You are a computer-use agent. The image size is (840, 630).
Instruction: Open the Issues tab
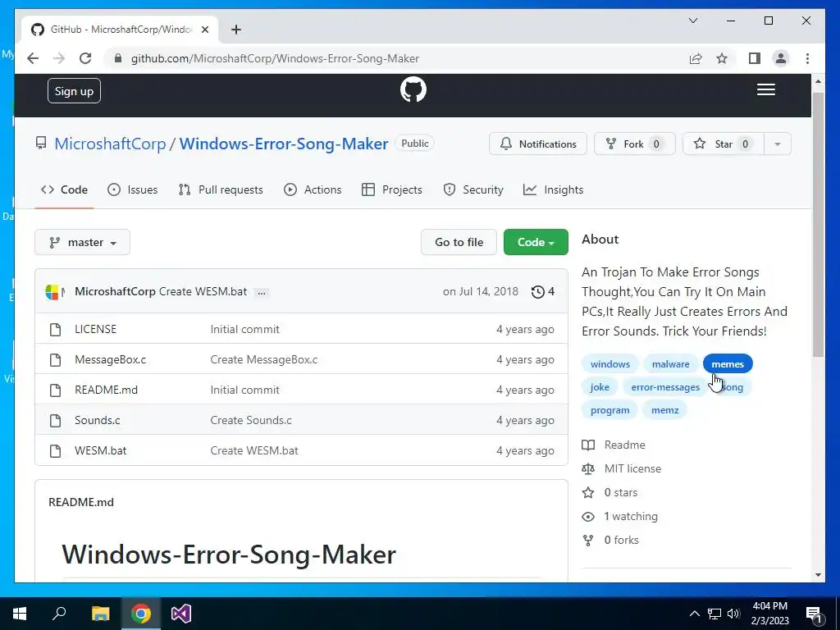[x=132, y=189]
